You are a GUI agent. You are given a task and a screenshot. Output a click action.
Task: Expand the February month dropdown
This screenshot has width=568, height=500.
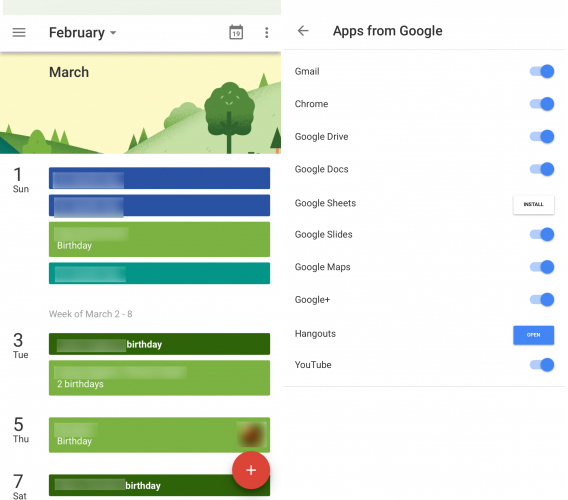click(x=83, y=33)
